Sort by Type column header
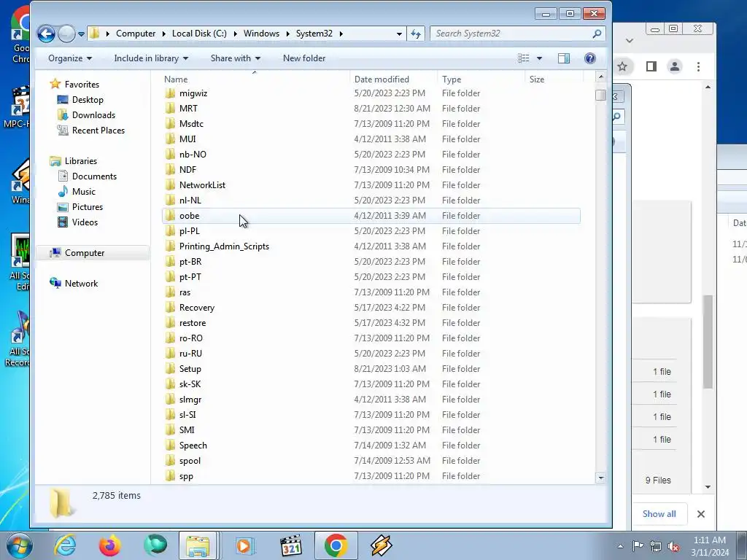 pos(481,79)
